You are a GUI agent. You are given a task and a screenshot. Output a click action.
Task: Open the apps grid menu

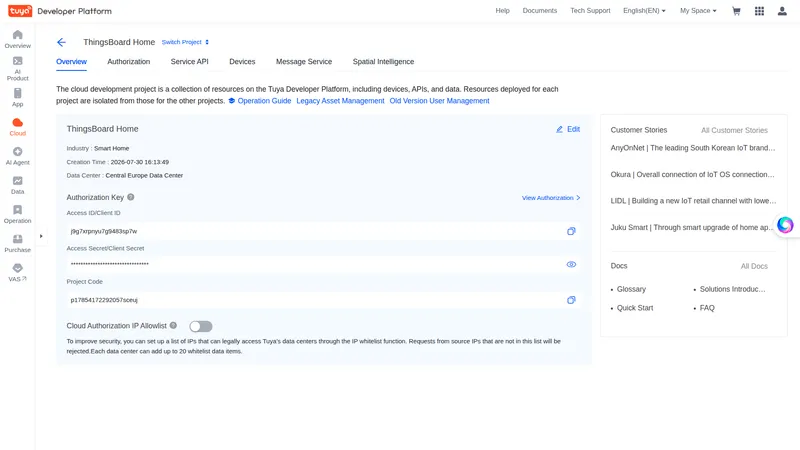[759, 11]
